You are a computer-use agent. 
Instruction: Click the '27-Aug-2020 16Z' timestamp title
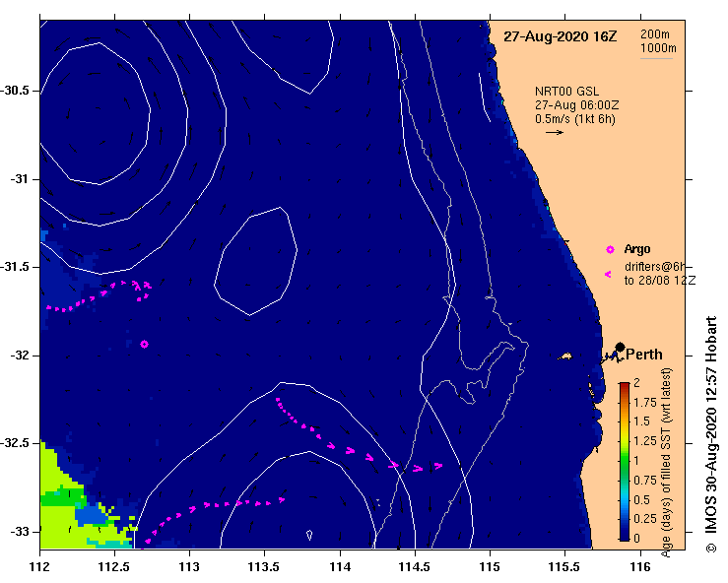[x=560, y=36]
